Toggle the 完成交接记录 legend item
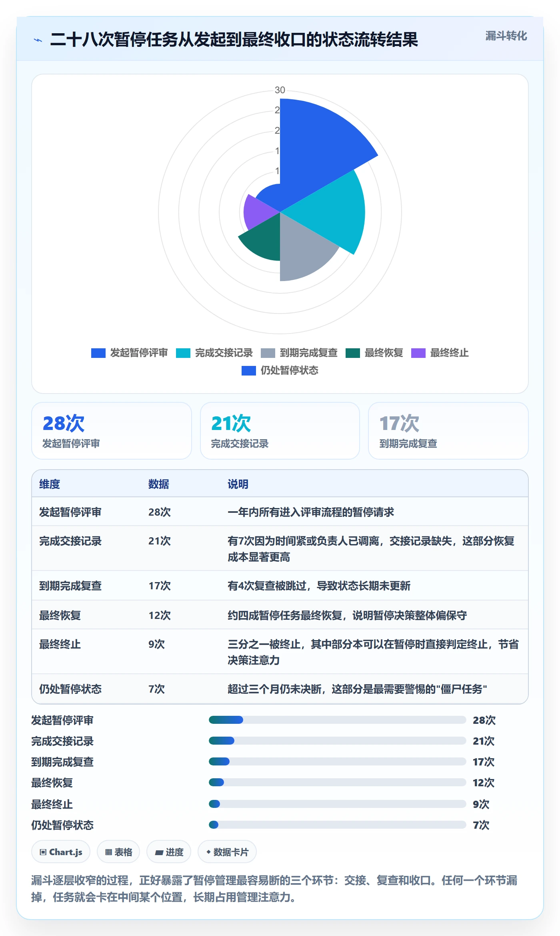 214,353
